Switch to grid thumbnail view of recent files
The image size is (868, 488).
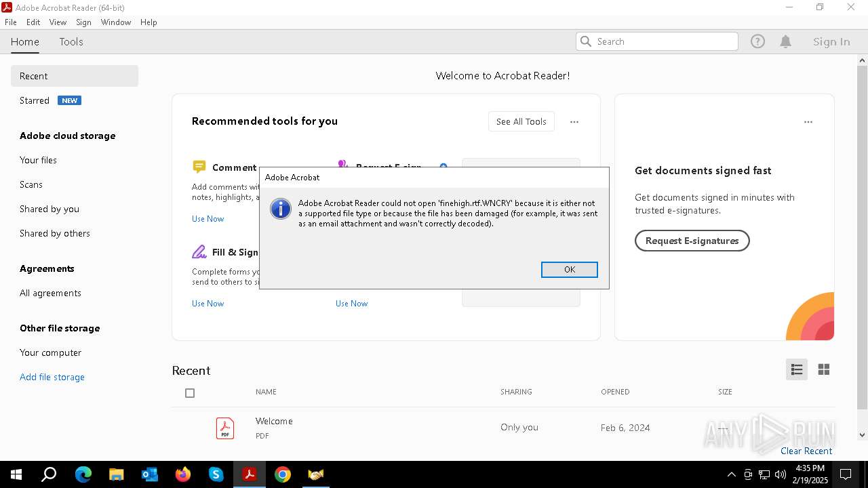point(824,369)
